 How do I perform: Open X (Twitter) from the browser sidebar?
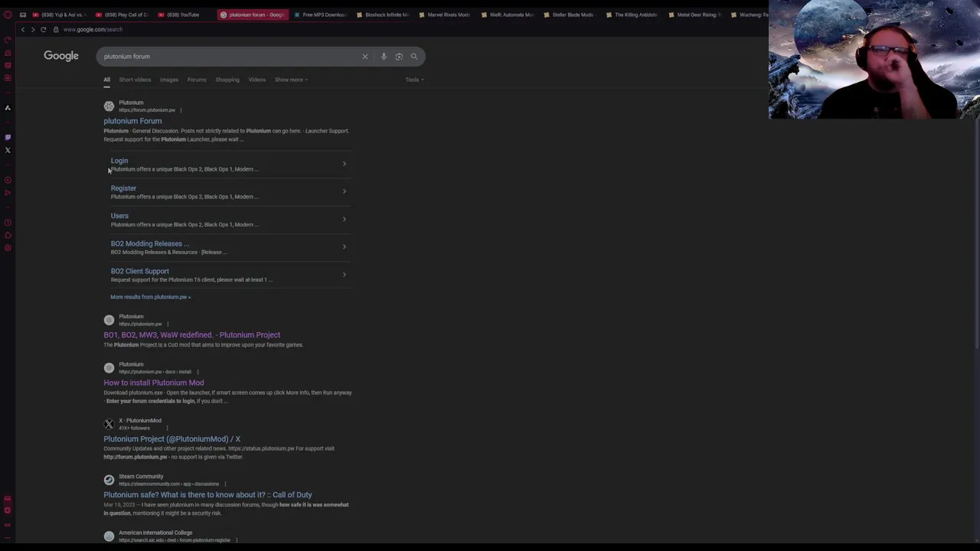tap(8, 150)
